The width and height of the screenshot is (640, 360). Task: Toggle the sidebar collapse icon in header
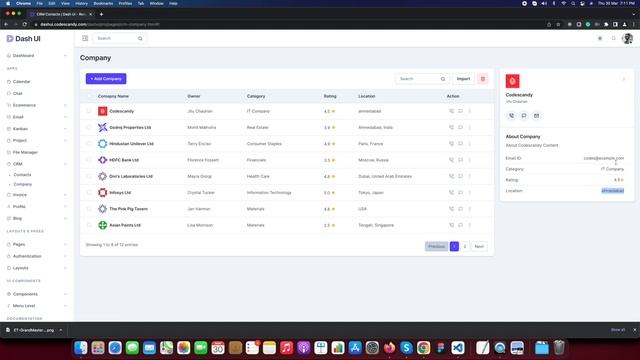click(x=85, y=38)
